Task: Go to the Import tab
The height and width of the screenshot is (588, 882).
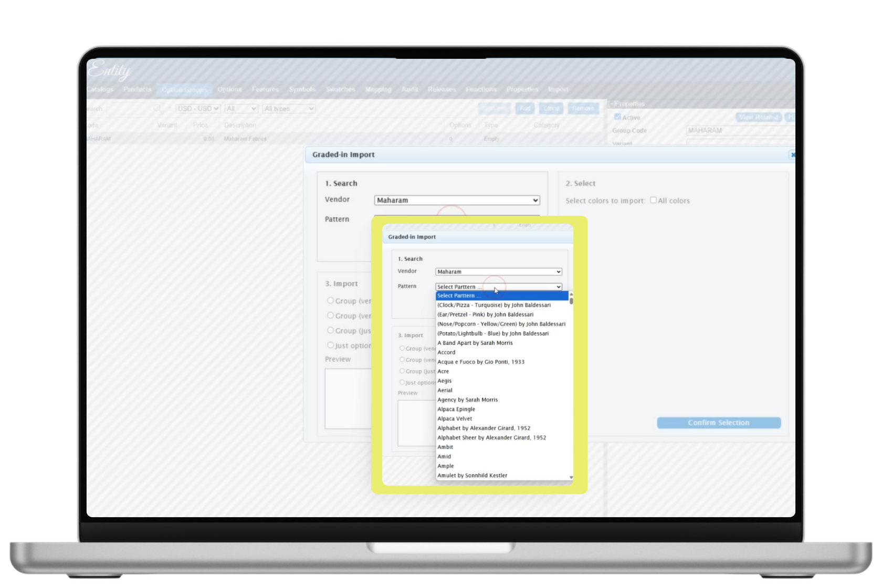Action: tap(558, 89)
